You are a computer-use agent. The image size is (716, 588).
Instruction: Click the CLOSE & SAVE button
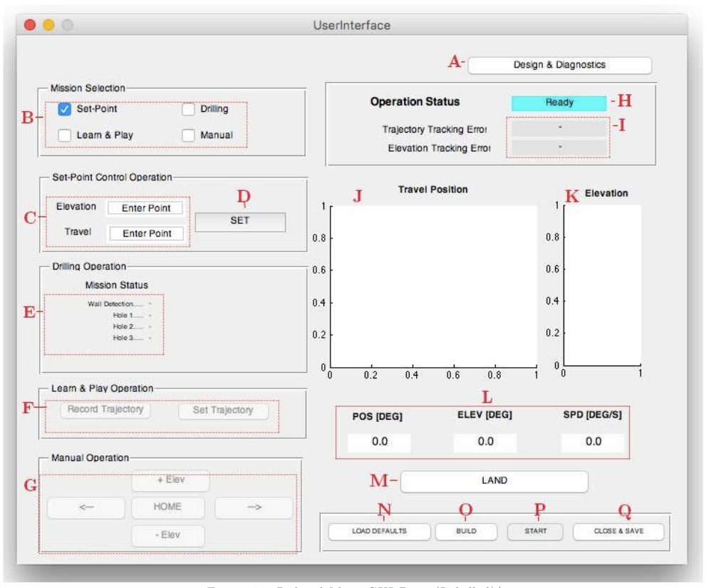(618, 532)
